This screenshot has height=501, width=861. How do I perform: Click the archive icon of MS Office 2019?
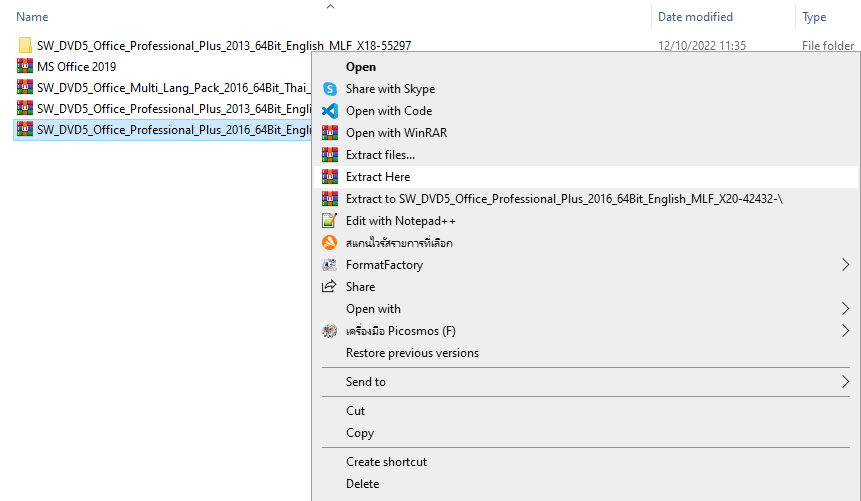[x=25, y=66]
